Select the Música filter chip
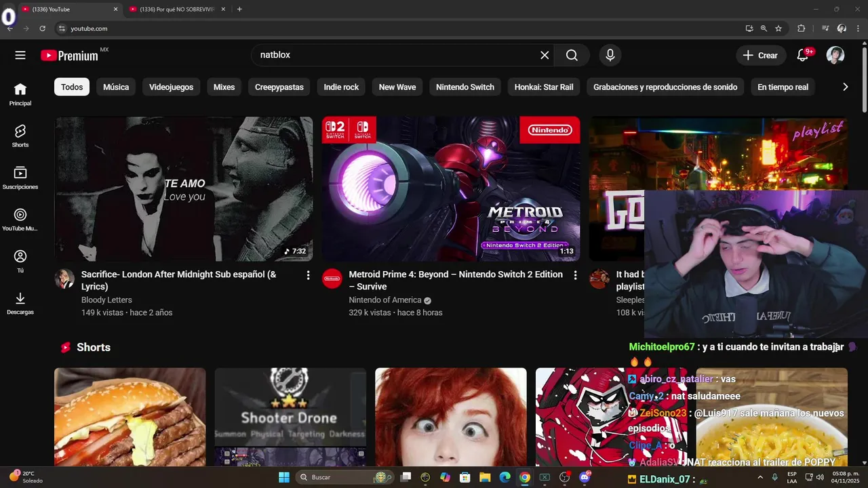The height and width of the screenshot is (488, 868). 116,87
